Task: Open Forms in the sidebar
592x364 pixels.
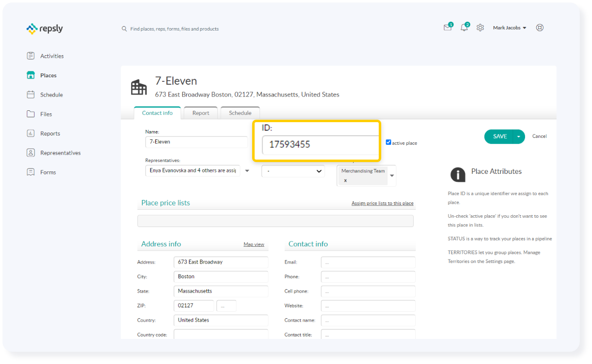Action: tap(48, 172)
